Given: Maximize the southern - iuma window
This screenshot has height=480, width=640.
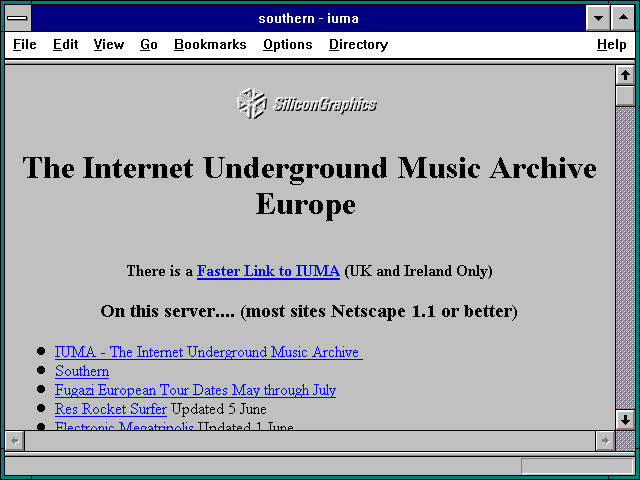Looking at the screenshot, I should [x=623, y=18].
